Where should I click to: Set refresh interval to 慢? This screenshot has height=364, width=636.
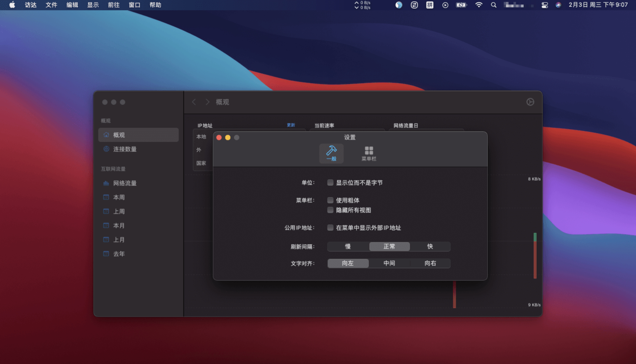tap(348, 247)
